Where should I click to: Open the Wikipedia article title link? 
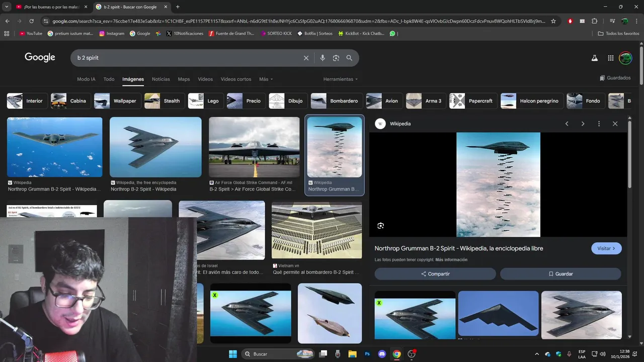coord(459,248)
